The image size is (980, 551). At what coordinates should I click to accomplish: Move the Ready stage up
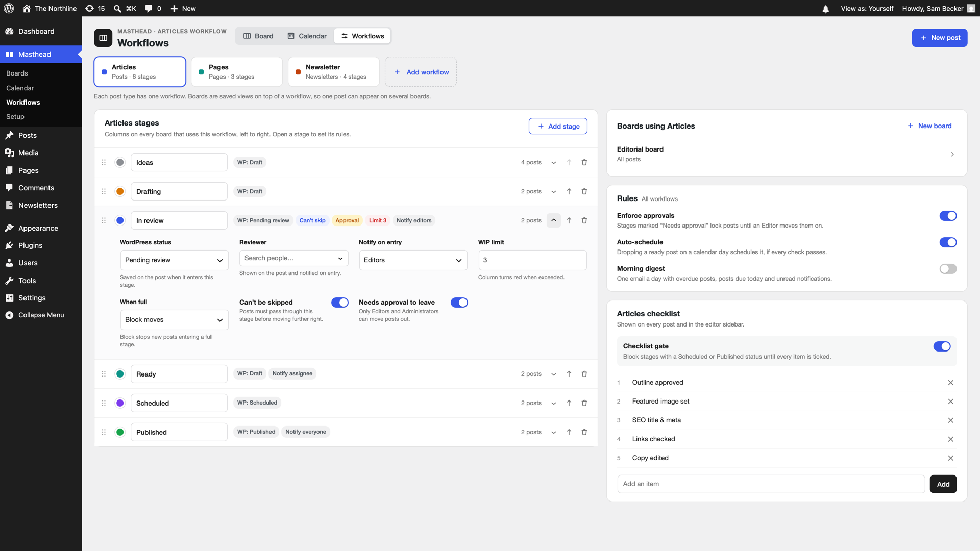coord(569,374)
